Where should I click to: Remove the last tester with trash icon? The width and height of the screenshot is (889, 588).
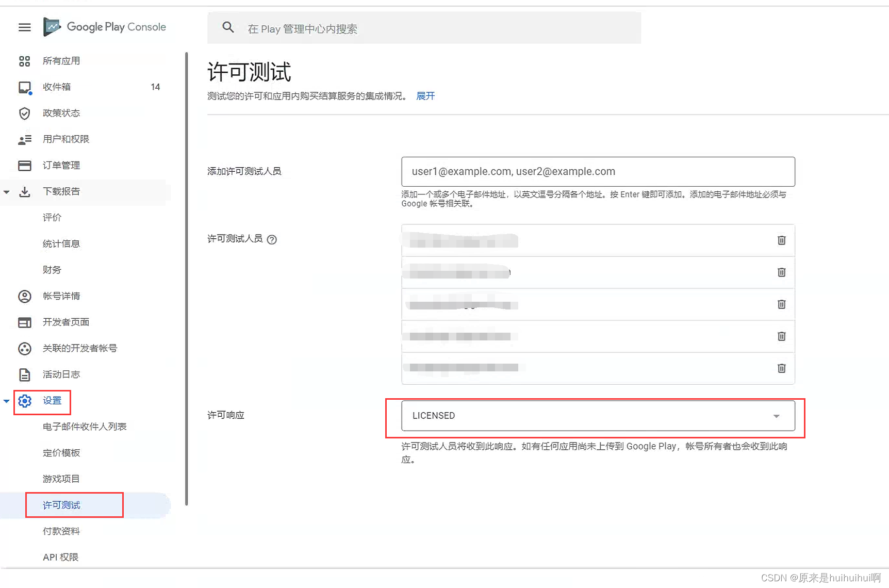click(x=781, y=368)
